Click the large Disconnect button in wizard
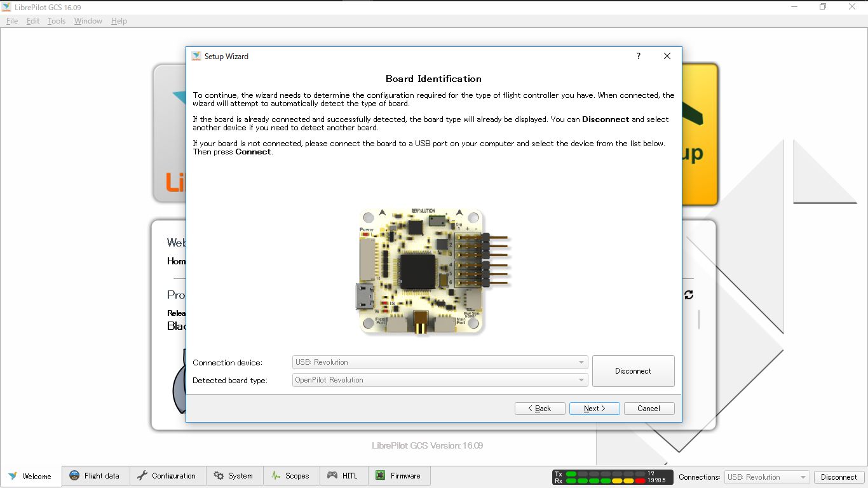Image resolution: width=868 pixels, height=488 pixels. click(633, 371)
